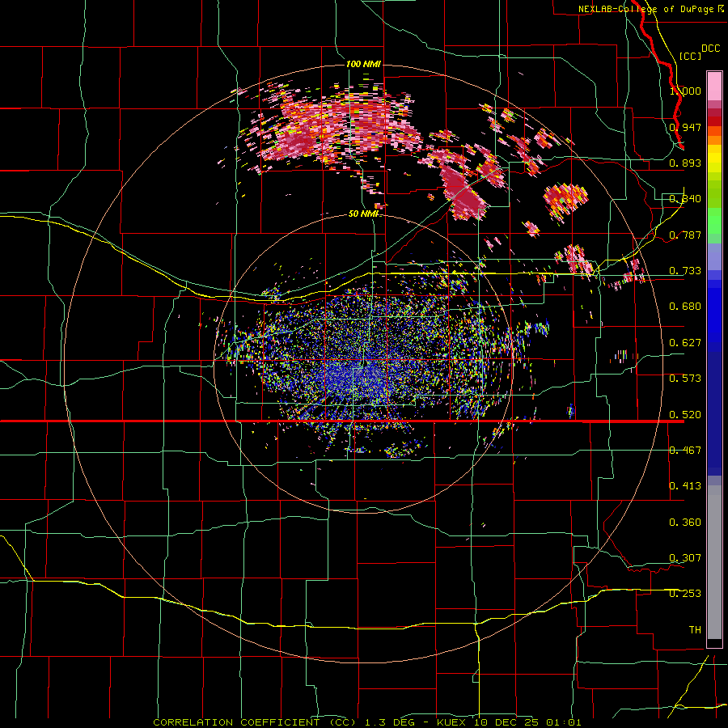Click the 0.733 scale value
Image resolution: width=728 pixels, height=728 pixels.
tap(685, 271)
